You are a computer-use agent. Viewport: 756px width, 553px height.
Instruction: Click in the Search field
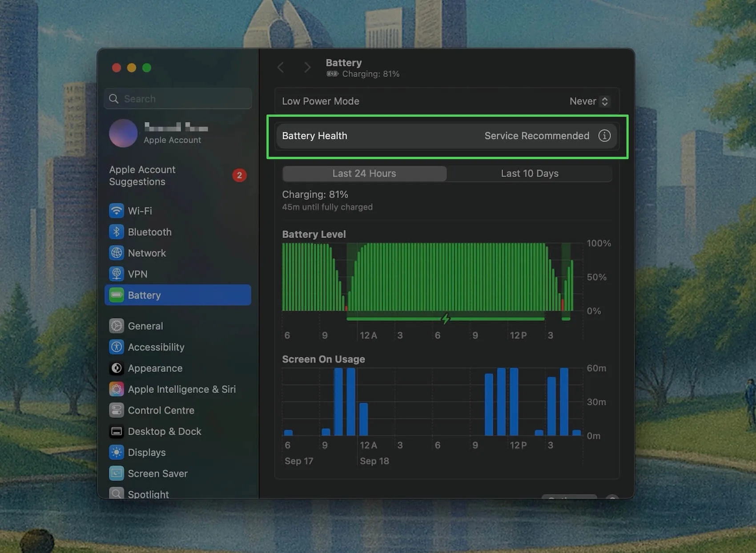pyautogui.click(x=178, y=99)
